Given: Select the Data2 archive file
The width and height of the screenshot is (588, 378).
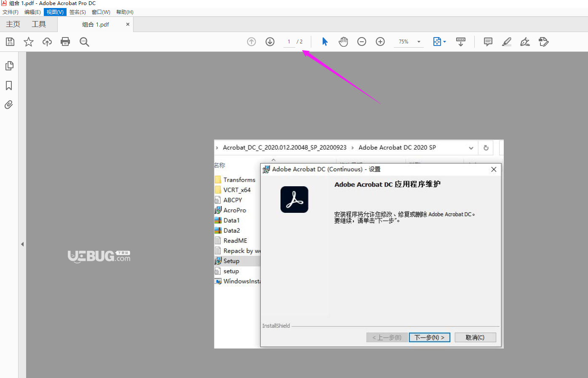Looking at the screenshot, I should [227, 231].
